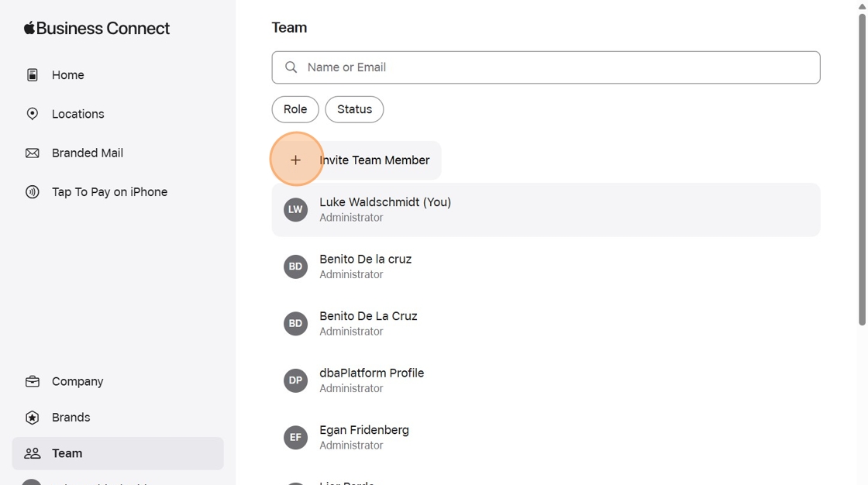Image resolution: width=868 pixels, height=485 pixels.
Task: Click the Business Connect Apple logo
Action: (29, 28)
